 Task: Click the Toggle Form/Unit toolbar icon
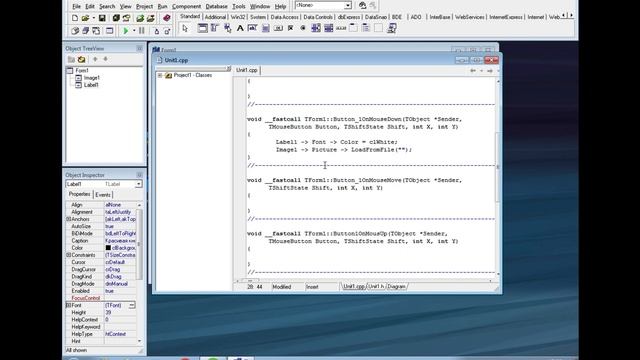coord(96,31)
